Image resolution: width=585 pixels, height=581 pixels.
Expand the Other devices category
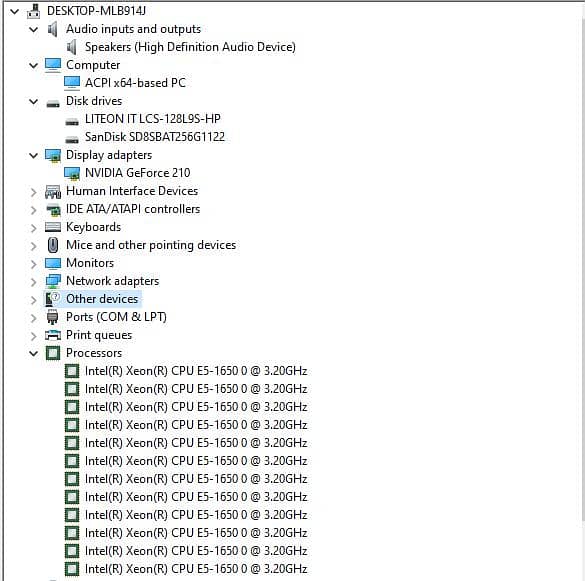(x=34, y=300)
